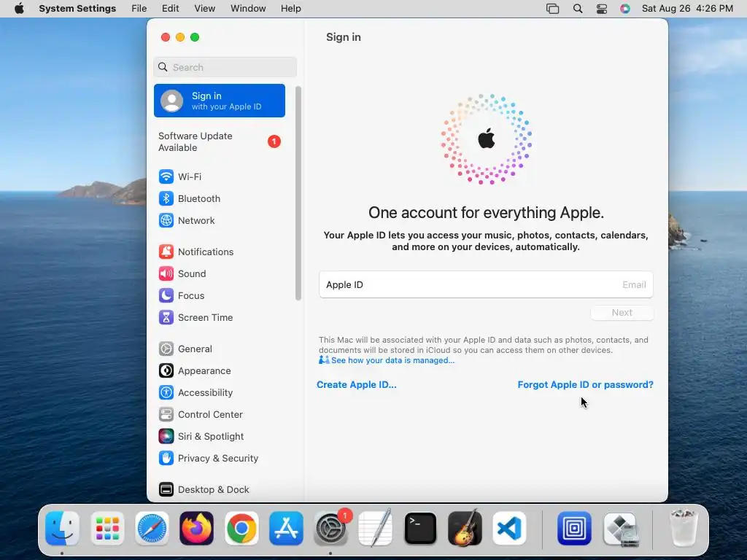
Task: Open the Siri & Spotlight icon
Action: (166, 437)
